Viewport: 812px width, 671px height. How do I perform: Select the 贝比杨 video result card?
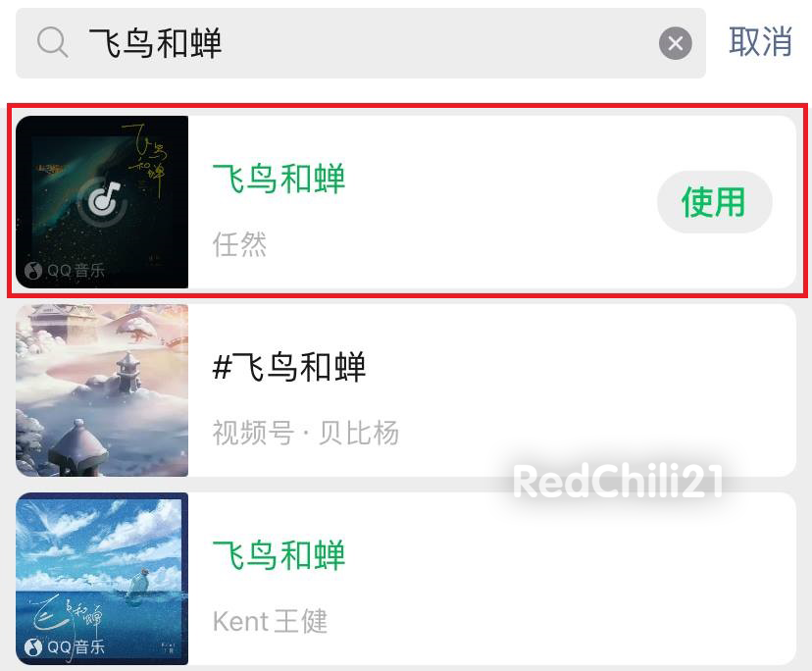pos(406,390)
